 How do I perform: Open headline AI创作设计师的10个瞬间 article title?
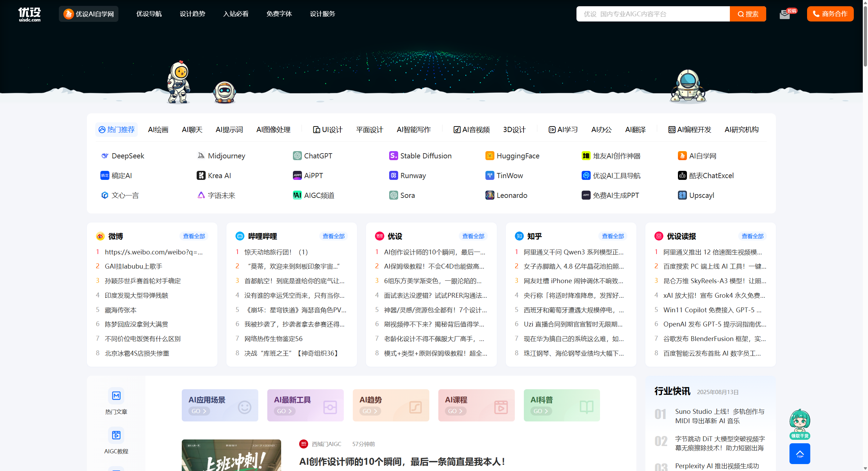[402, 462]
